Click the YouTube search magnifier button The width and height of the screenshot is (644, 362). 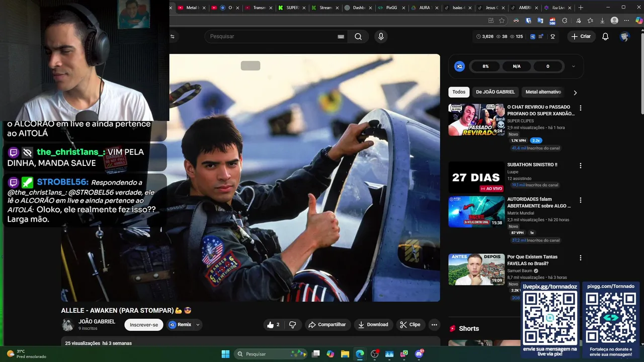pyautogui.click(x=358, y=36)
